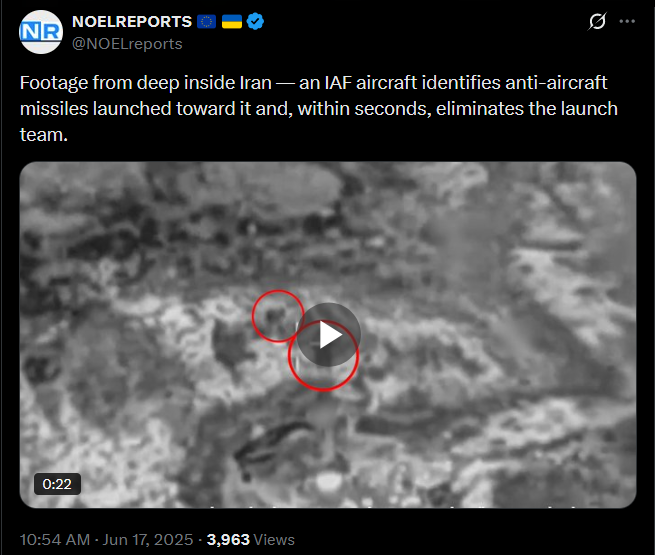The image size is (655, 555).
Task: Click 'Jun 17, 2025' date text
Action: point(148,540)
